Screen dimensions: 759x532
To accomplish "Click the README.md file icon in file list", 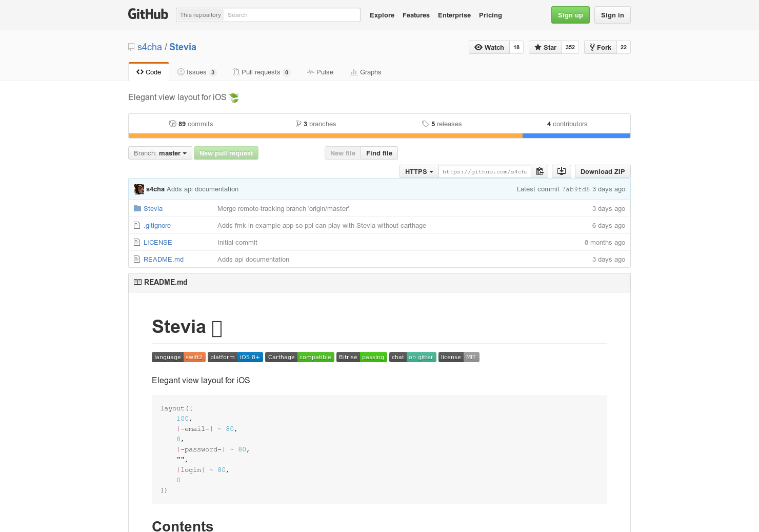I will coord(137,259).
